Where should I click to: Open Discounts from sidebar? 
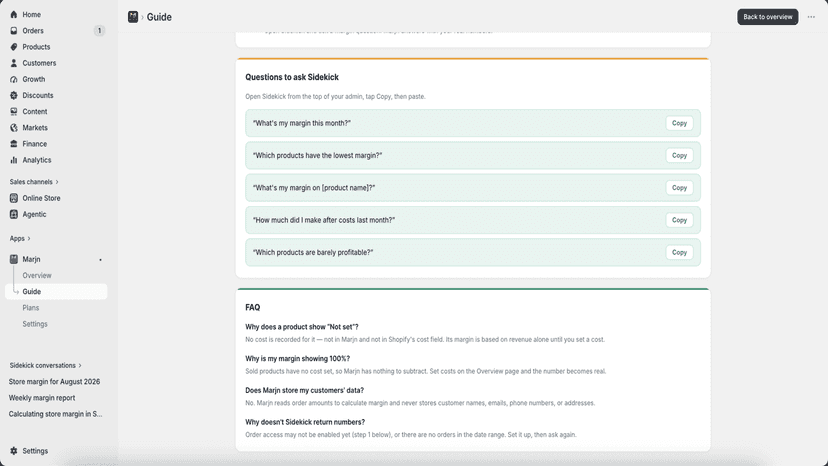37,95
